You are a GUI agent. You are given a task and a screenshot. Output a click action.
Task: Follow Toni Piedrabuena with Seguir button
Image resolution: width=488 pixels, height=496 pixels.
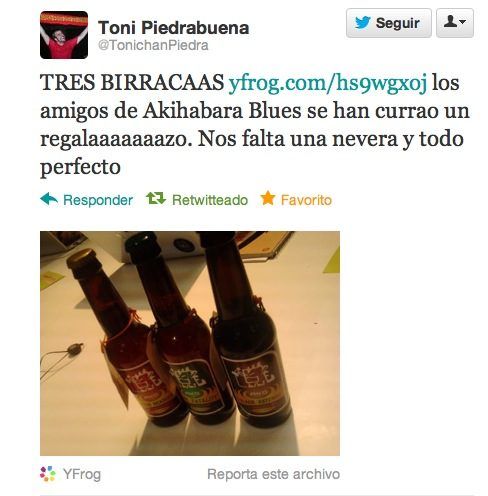(389, 23)
